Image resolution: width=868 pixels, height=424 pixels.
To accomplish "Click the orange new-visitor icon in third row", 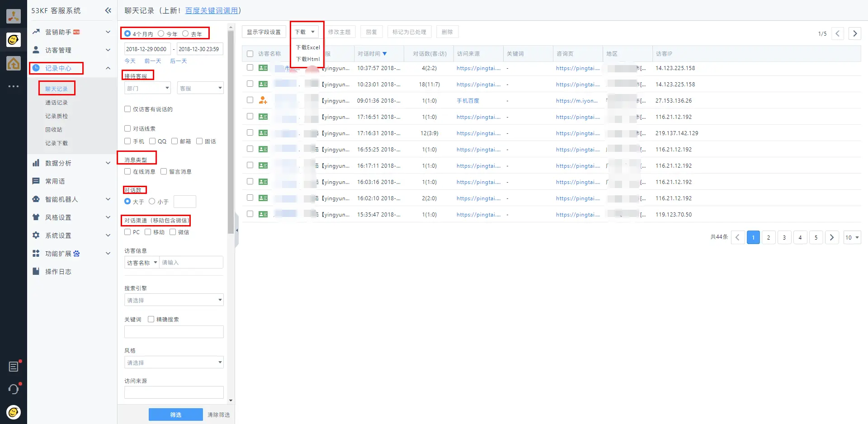I will coord(263,100).
